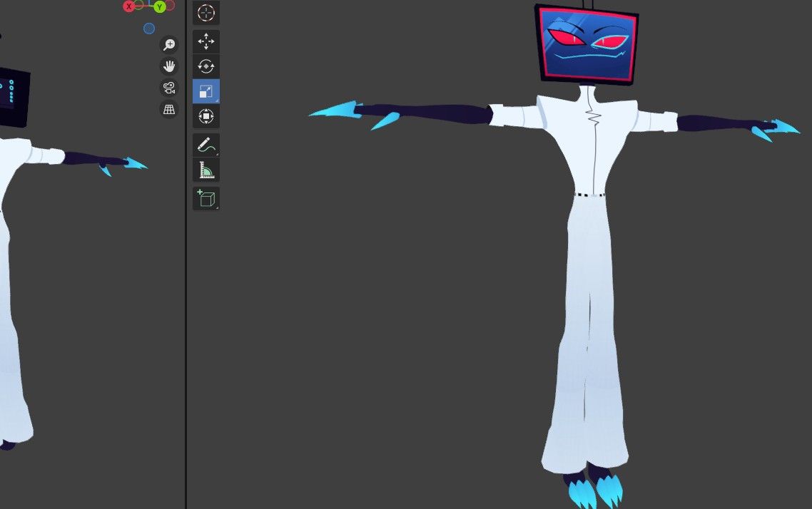Select the Cursor tool in toolbar
This screenshot has width=812, height=509.
click(206, 13)
